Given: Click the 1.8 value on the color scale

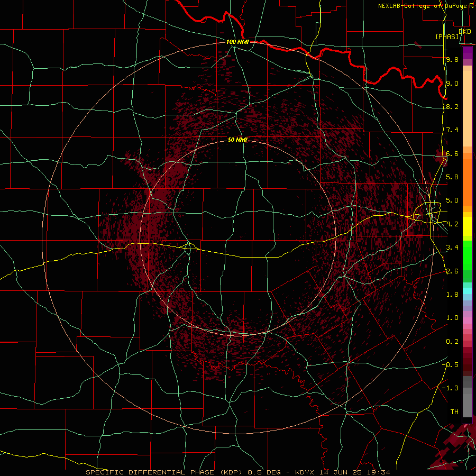Looking at the screenshot, I should 452,295.
